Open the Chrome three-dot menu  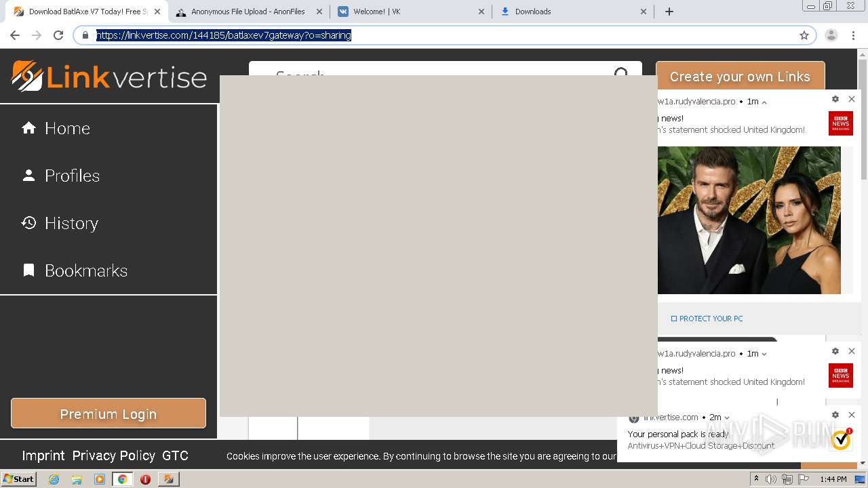pyautogui.click(x=853, y=35)
